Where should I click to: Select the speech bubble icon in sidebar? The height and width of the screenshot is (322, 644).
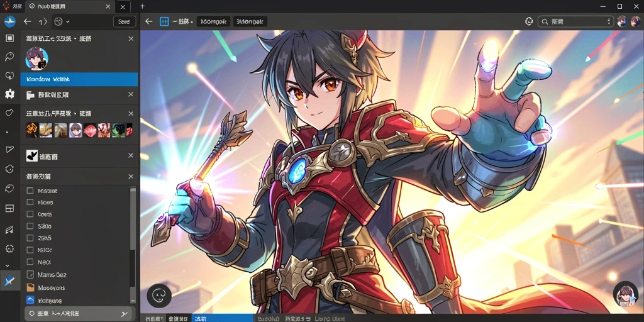click(x=9, y=57)
